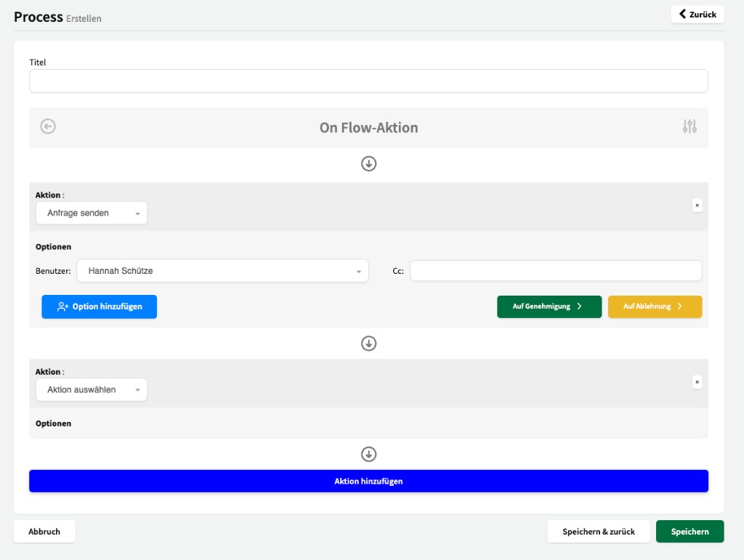Click the down arrow below On Flow-Aktion
744x560 pixels.
pos(368,163)
